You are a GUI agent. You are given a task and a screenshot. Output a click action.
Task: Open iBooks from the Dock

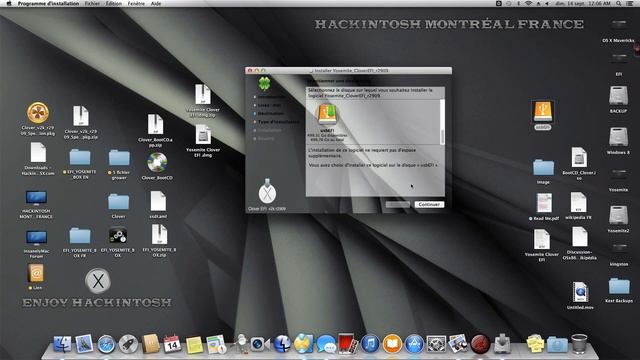click(392, 344)
